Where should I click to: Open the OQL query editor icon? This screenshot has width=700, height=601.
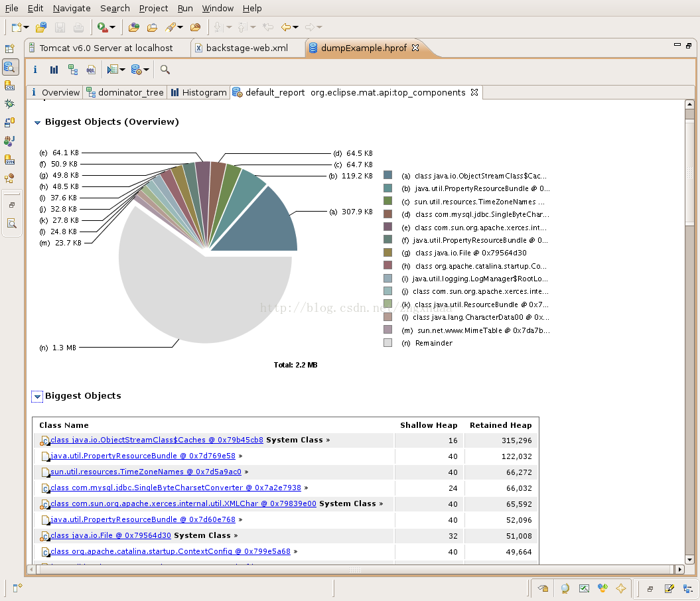tap(91, 70)
